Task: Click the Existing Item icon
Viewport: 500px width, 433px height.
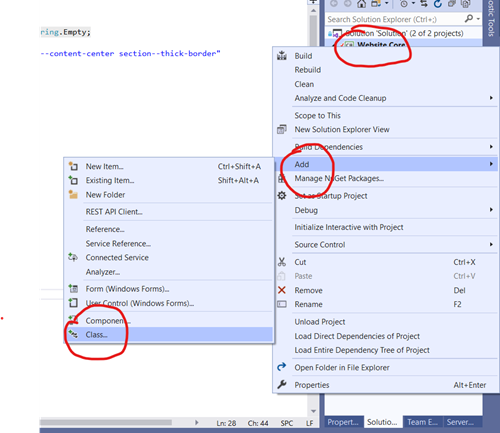Action: tap(73, 180)
